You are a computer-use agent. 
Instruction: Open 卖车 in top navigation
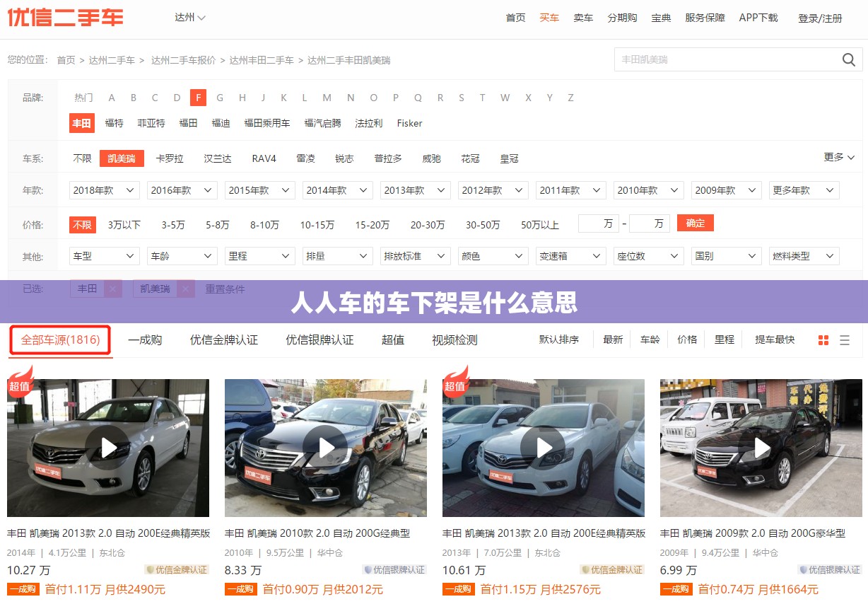tap(583, 18)
